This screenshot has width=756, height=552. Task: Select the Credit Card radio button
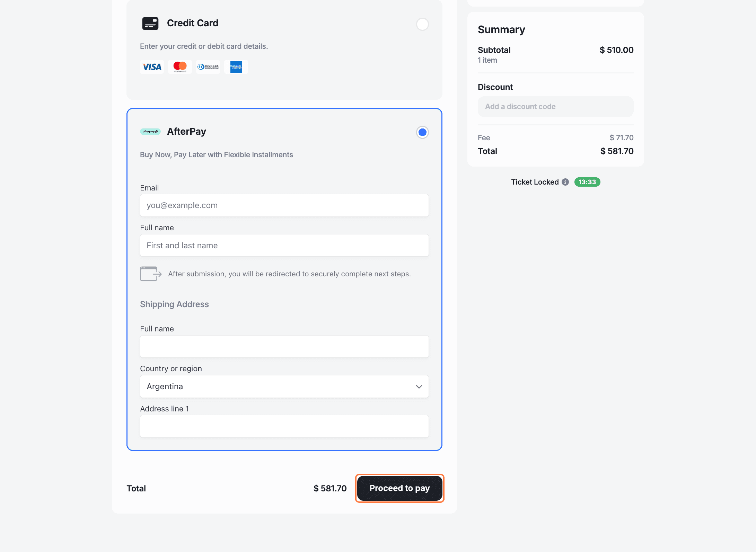tap(422, 24)
